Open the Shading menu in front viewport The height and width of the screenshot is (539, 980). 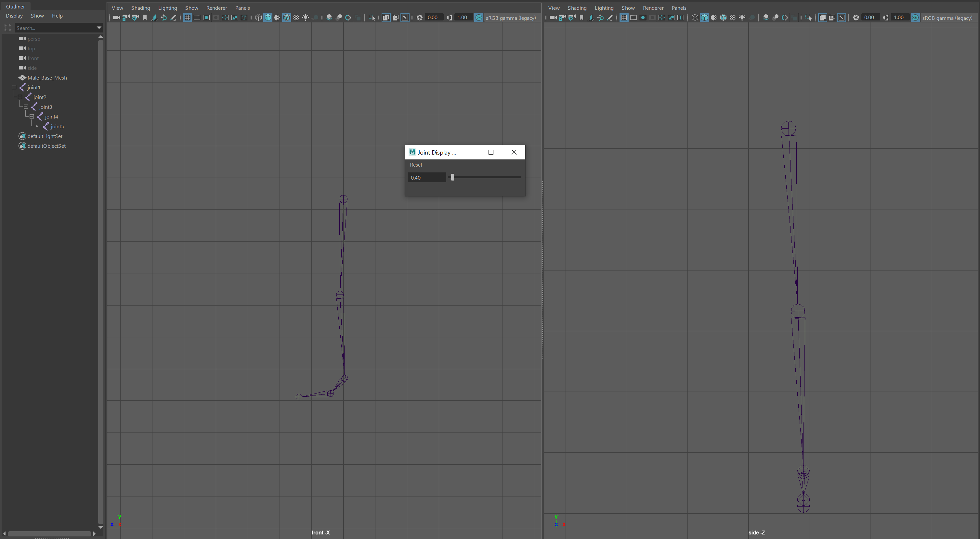tap(140, 7)
